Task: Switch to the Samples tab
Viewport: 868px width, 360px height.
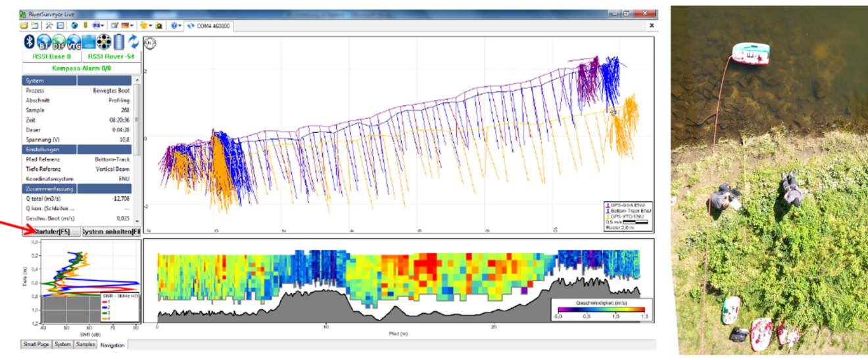Action: [x=85, y=344]
